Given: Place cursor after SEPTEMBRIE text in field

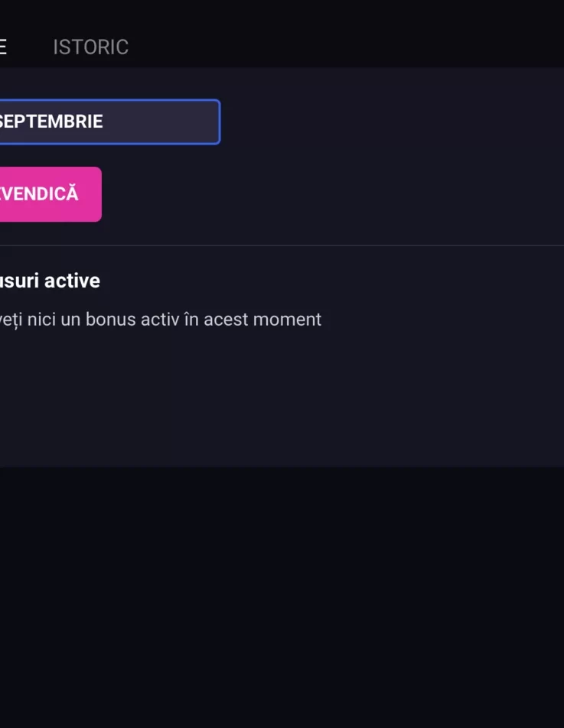Looking at the screenshot, I should point(105,122).
